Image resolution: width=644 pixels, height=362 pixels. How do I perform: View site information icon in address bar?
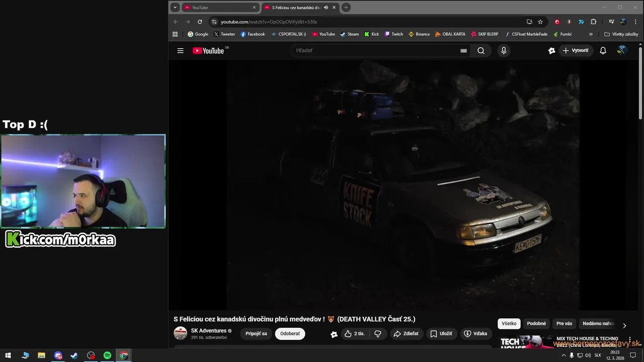[214, 22]
